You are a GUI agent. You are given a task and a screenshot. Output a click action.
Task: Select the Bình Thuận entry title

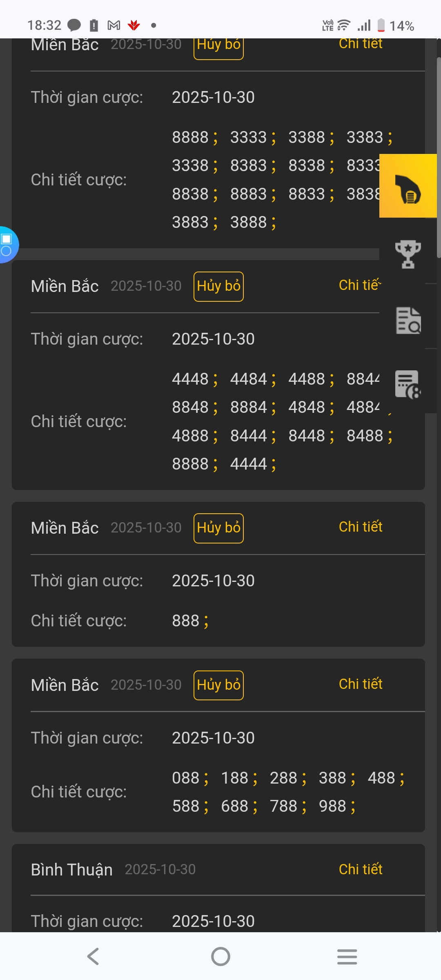(72, 870)
